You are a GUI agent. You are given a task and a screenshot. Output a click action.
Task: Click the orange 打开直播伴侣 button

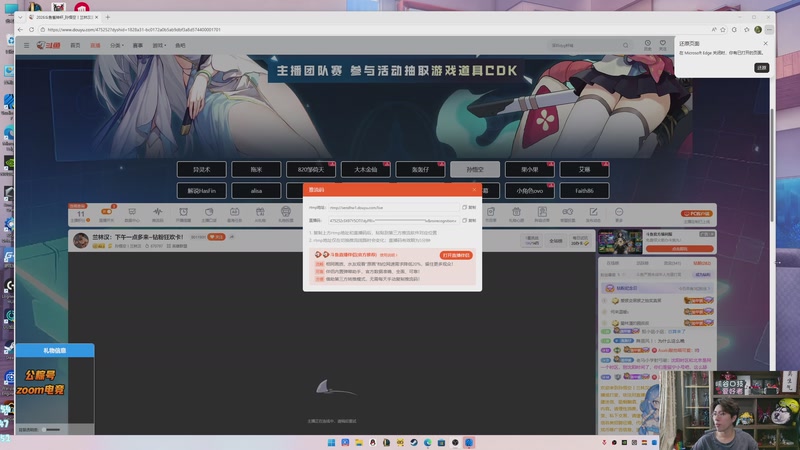tap(456, 255)
